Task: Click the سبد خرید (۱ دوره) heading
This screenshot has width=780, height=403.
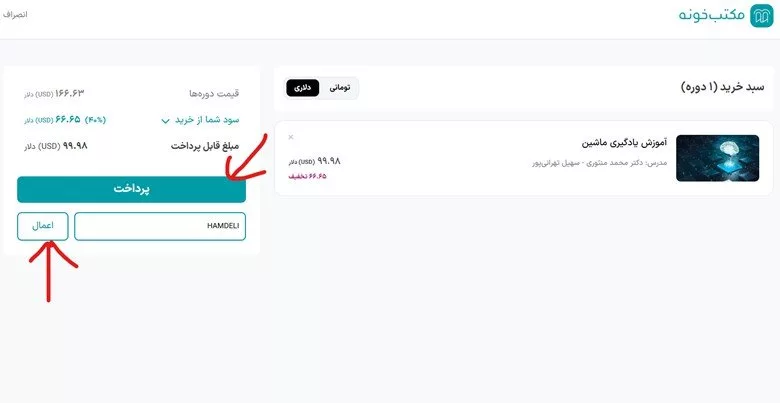Action: pyautogui.click(x=722, y=87)
